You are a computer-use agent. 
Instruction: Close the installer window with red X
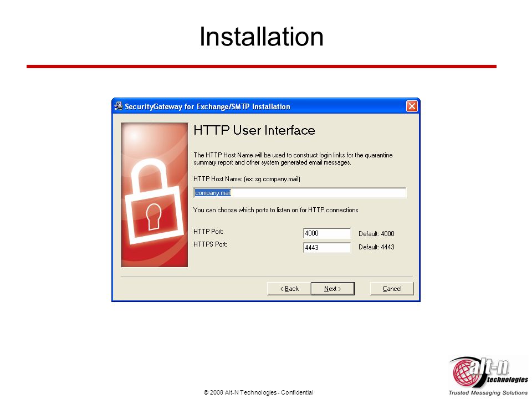point(412,106)
